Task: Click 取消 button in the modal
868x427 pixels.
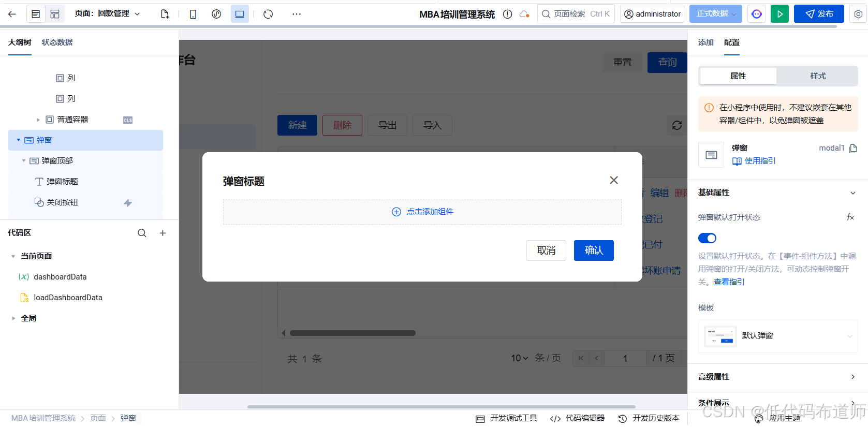Action: (546, 251)
